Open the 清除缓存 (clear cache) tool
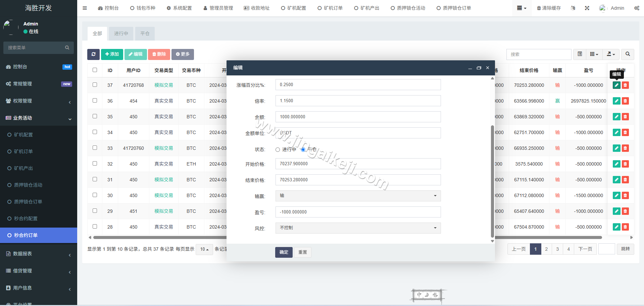Image resolution: width=644 pixels, height=306 pixels. pos(549,8)
